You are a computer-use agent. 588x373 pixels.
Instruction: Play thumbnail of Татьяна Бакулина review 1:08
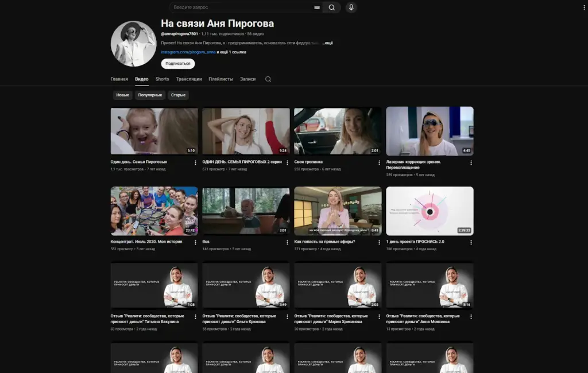[154, 286]
